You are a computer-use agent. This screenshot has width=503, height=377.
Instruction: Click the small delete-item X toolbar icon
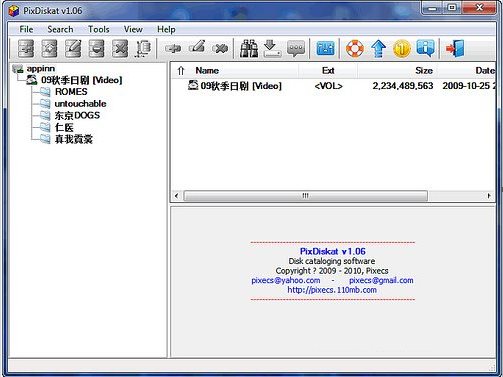click(x=220, y=49)
